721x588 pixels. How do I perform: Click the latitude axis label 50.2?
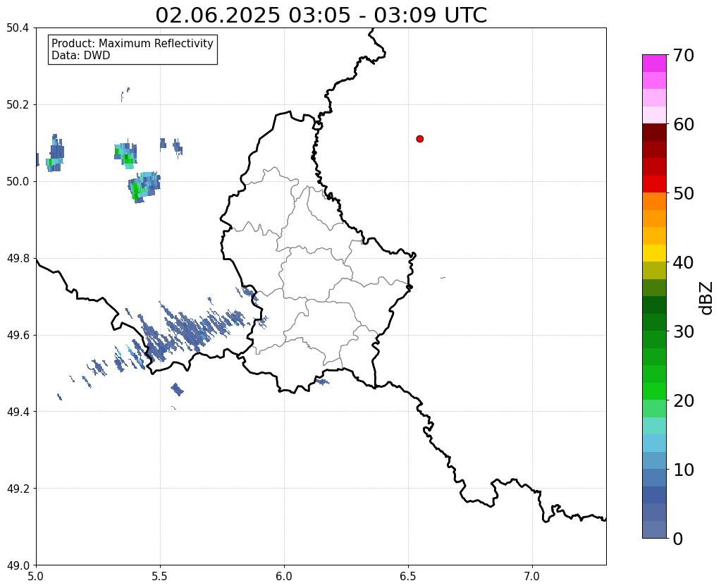(18, 105)
